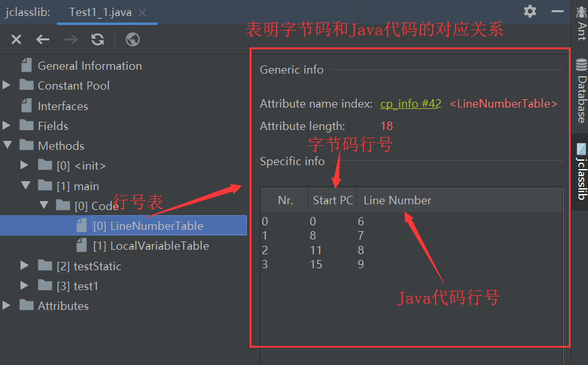Open the Database side panel
The height and width of the screenshot is (365, 588).
pos(581,90)
